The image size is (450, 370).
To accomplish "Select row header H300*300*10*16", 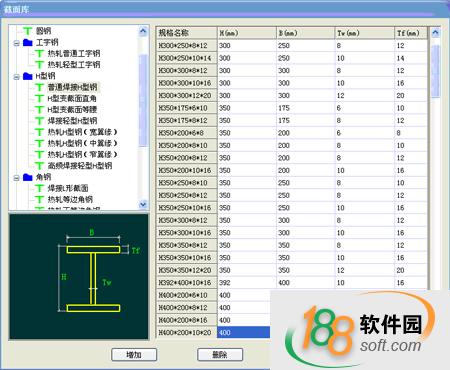I will tap(186, 83).
